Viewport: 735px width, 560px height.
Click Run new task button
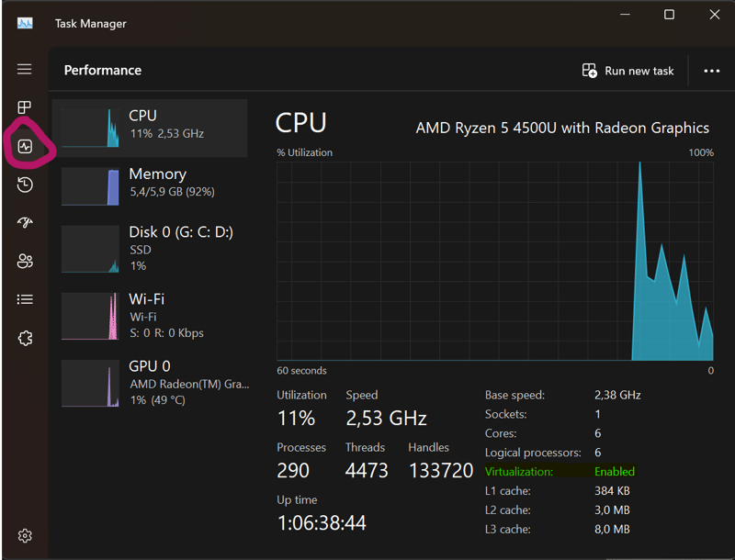point(628,71)
